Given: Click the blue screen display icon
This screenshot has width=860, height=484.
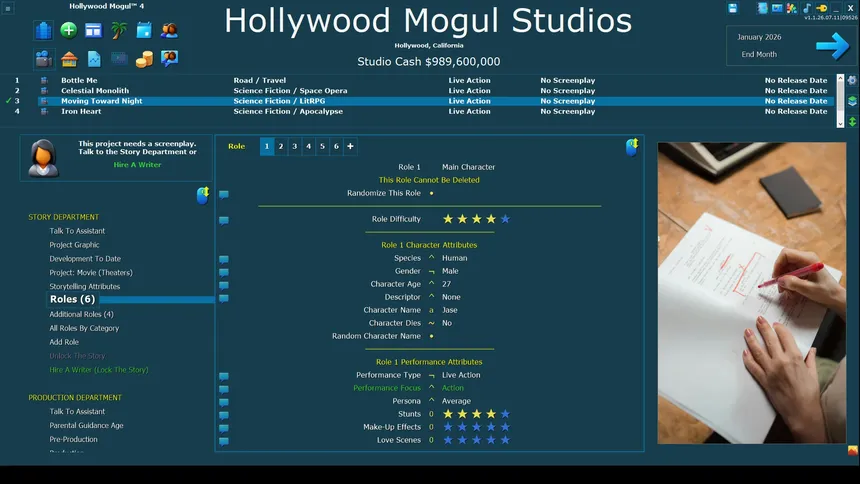Looking at the screenshot, I should [x=777, y=8].
